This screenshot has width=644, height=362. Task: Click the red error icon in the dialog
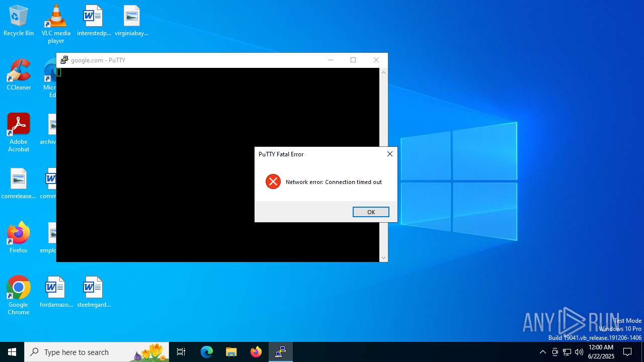coord(273,182)
